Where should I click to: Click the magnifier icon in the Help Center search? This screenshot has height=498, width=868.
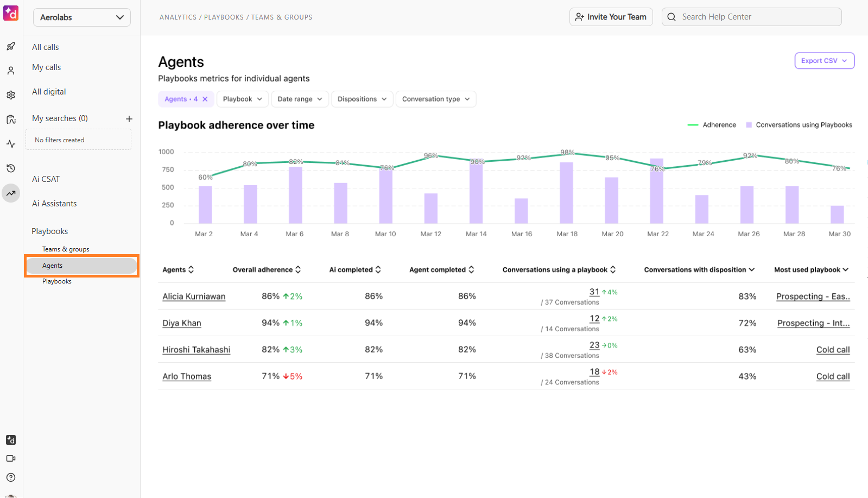(x=671, y=17)
